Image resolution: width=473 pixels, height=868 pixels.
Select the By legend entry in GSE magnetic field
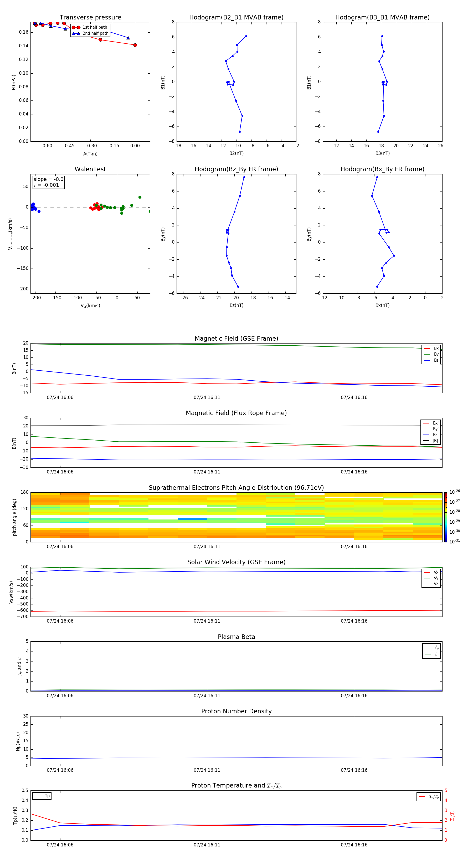pos(431,354)
